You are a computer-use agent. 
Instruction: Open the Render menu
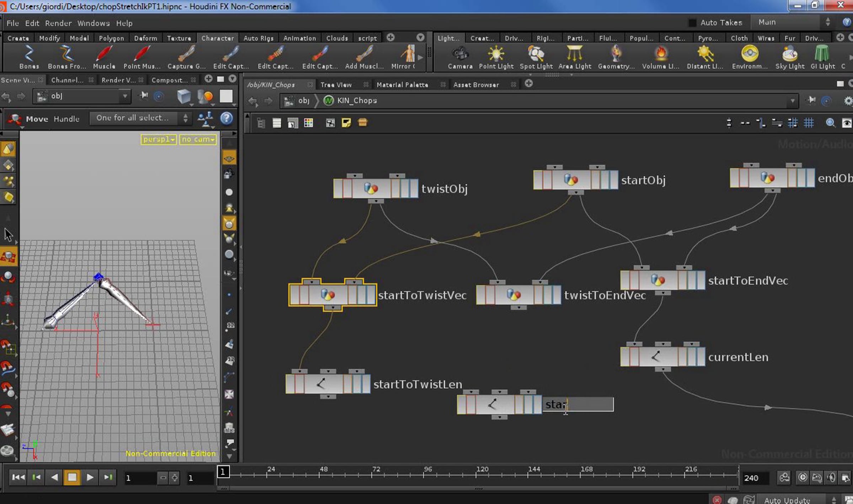coord(58,23)
